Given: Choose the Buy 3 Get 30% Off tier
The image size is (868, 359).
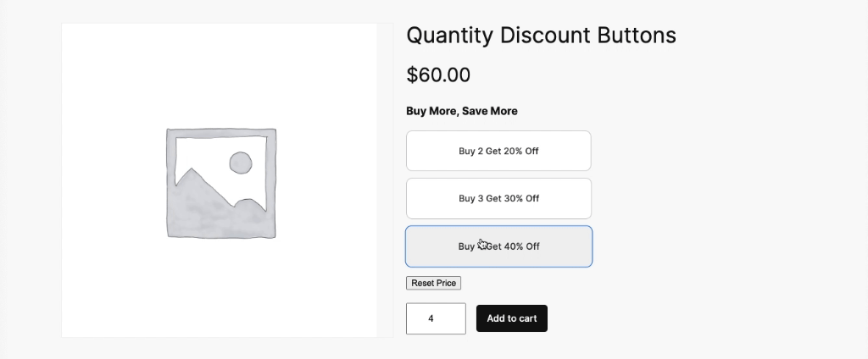Looking at the screenshot, I should click(x=498, y=198).
